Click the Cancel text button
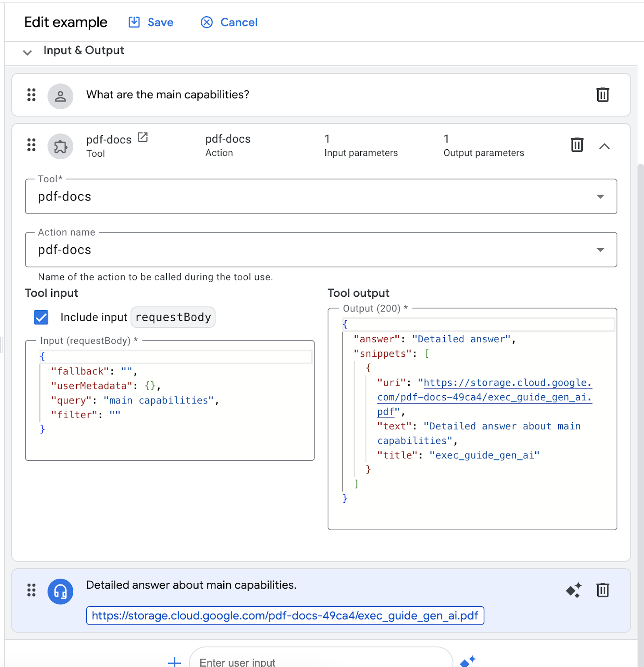The width and height of the screenshot is (644, 667). click(239, 23)
